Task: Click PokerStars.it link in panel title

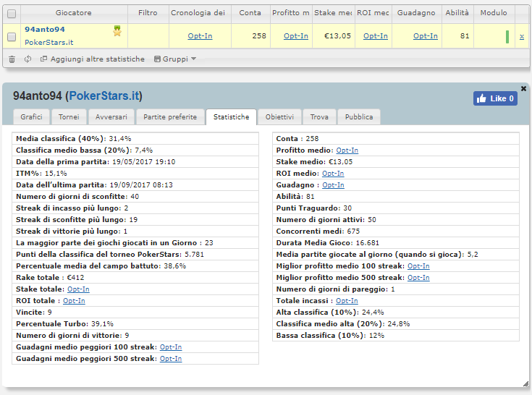Action: point(104,96)
